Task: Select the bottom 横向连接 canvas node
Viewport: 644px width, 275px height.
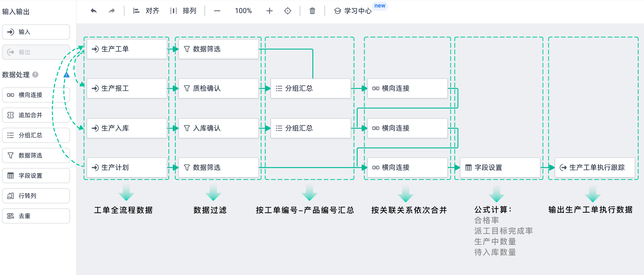Action: 407,167
